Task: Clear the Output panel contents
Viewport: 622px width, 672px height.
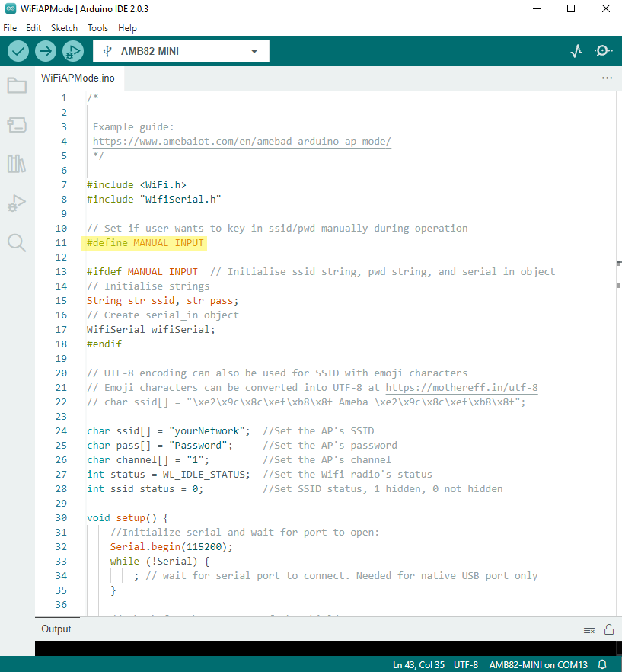Action: 589,629
